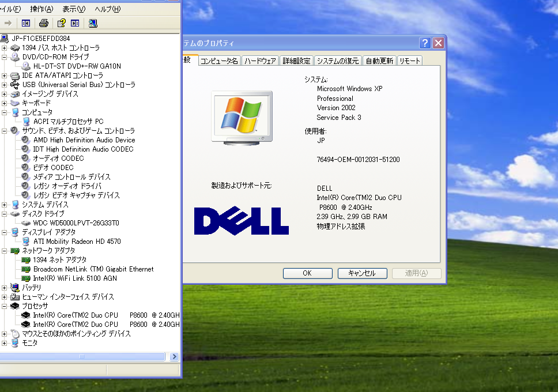558x392 pixels.
Task: Select Intel WiFi Link 5100 AGN icon
Action: click(25, 279)
